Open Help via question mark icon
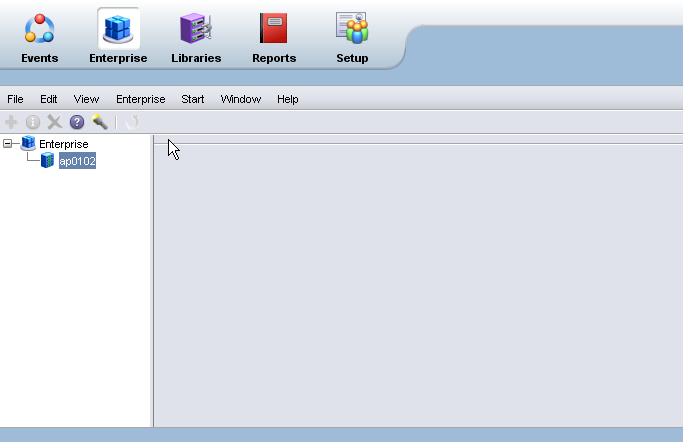The width and height of the screenshot is (683, 442). pos(77,122)
